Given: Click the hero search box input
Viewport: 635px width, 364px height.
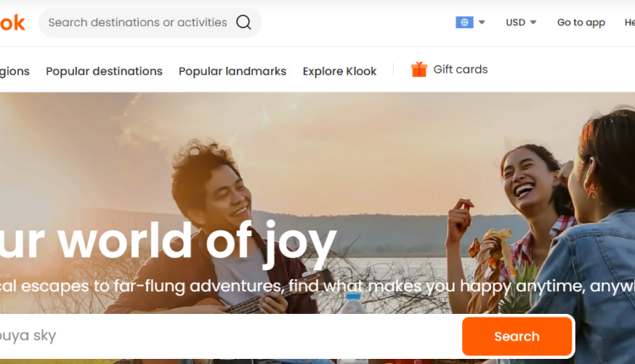Looking at the screenshot, I should pyautogui.click(x=229, y=336).
